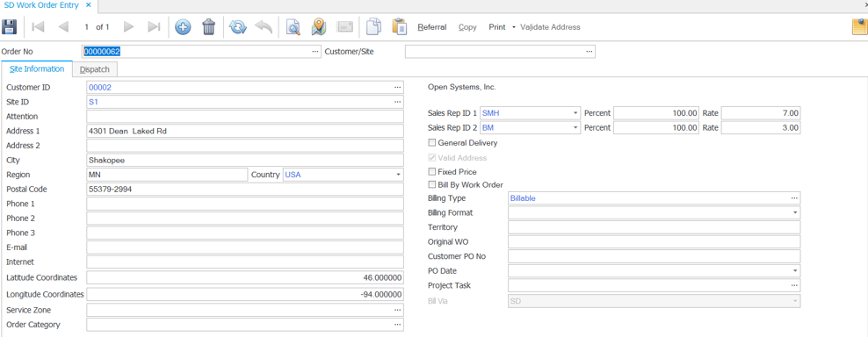Click the Territory input field

[x=655, y=227]
